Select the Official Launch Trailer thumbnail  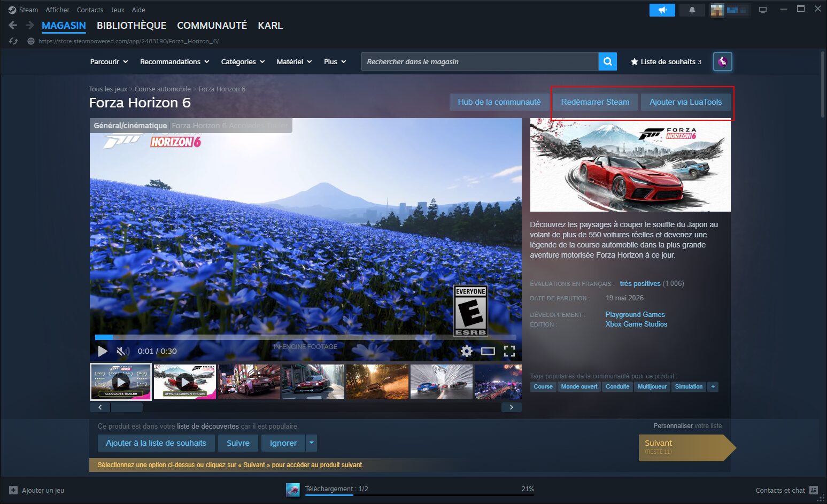pos(185,382)
